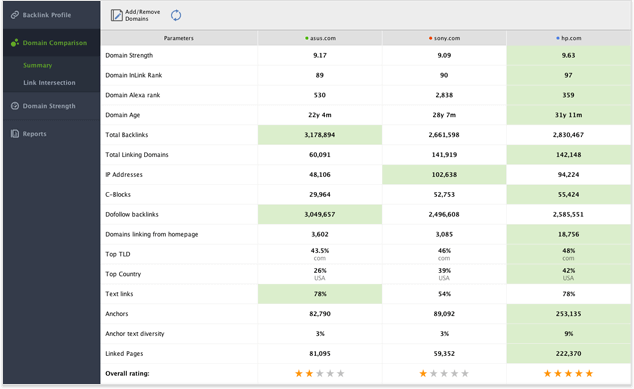Image resolution: width=634 pixels, height=389 pixels.
Task: Click the Parameters column header
Action: pos(179,38)
